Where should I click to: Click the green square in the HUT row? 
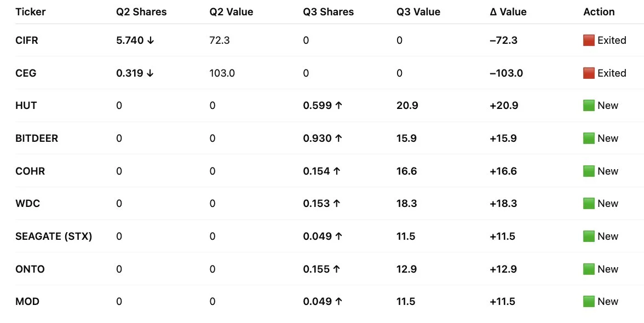tap(589, 106)
